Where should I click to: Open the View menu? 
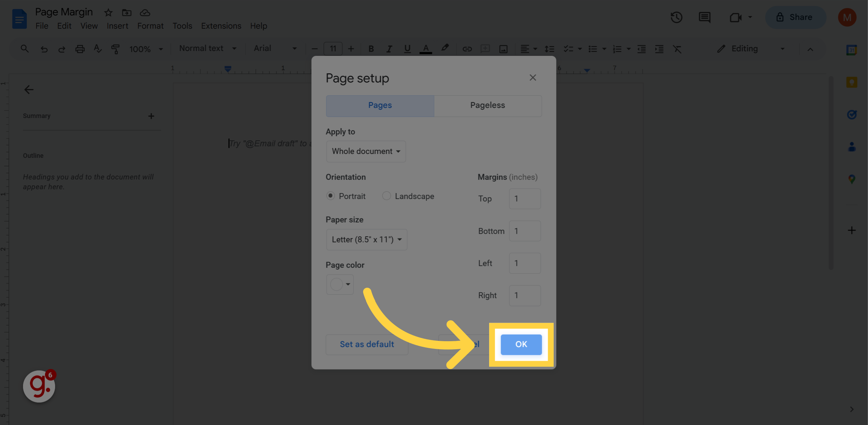coord(89,26)
